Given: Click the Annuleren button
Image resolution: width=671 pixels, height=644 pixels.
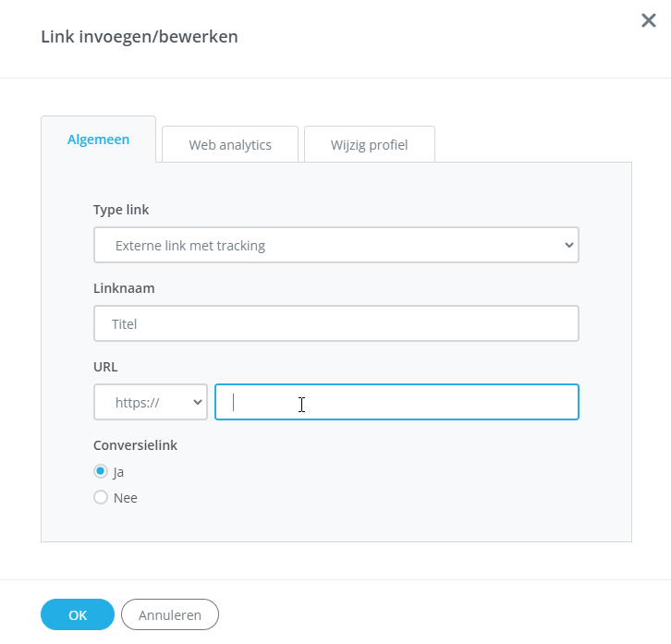Looking at the screenshot, I should [x=170, y=614].
